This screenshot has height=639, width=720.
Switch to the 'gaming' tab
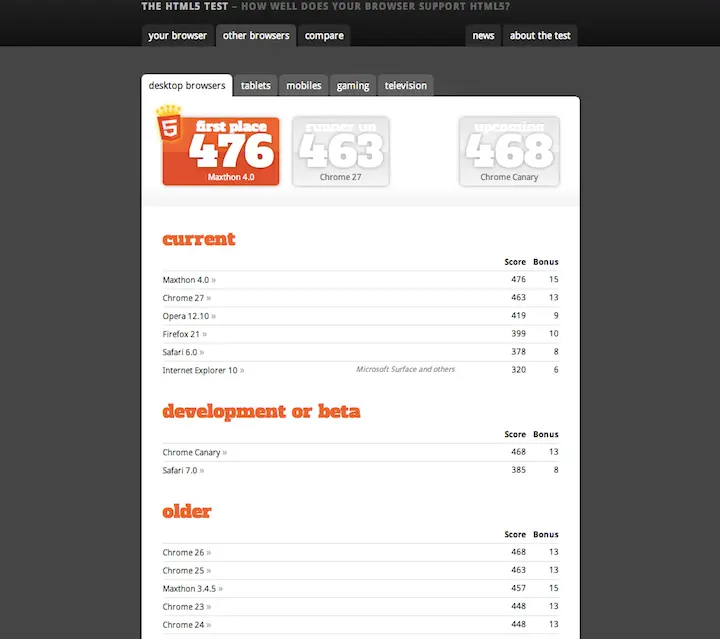click(353, 85)
